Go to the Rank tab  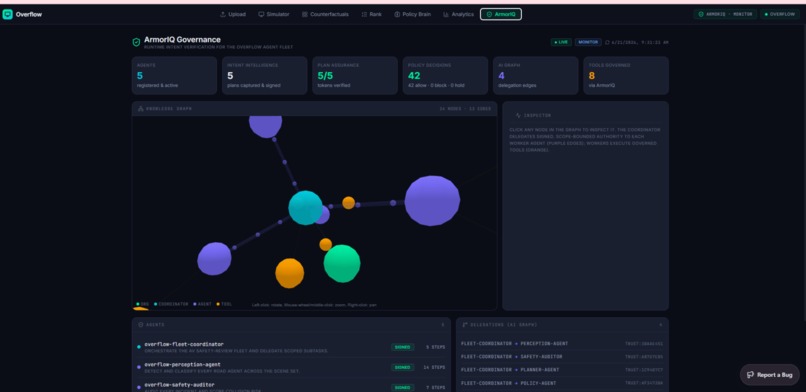372,14
